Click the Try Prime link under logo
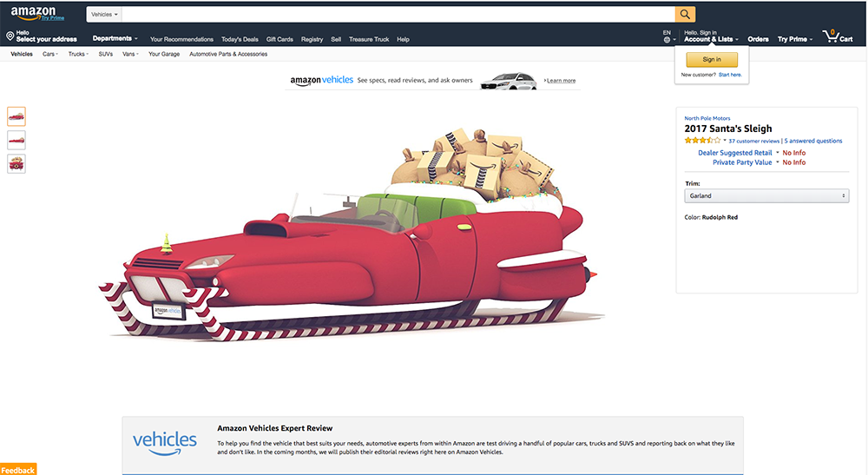 coord(53,18)
